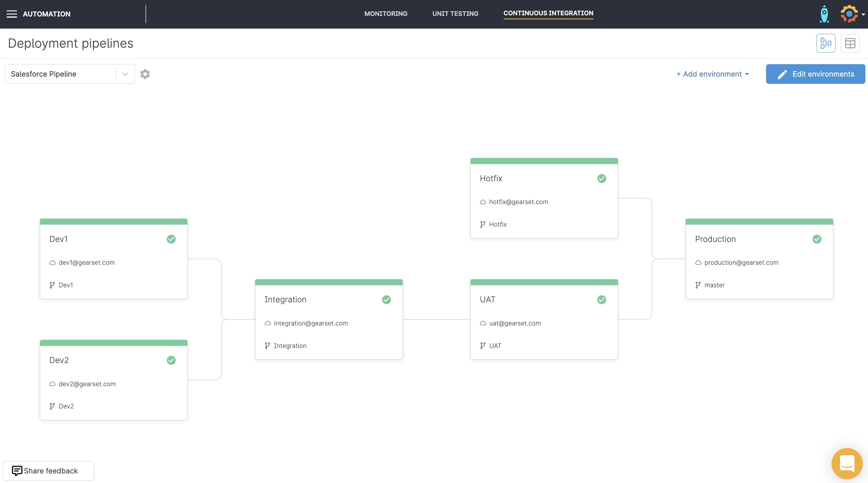
Task: Go to the Unit Testing tab
Action: click(x=455, y=14)
